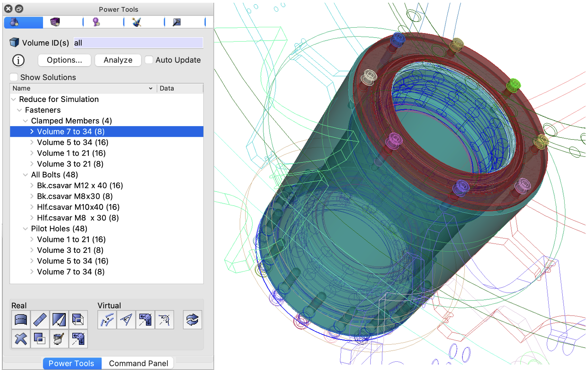Select the Composite curves tool under Virtual
Viewport: 588px width, 370px height.
click(x=107, y=320)
